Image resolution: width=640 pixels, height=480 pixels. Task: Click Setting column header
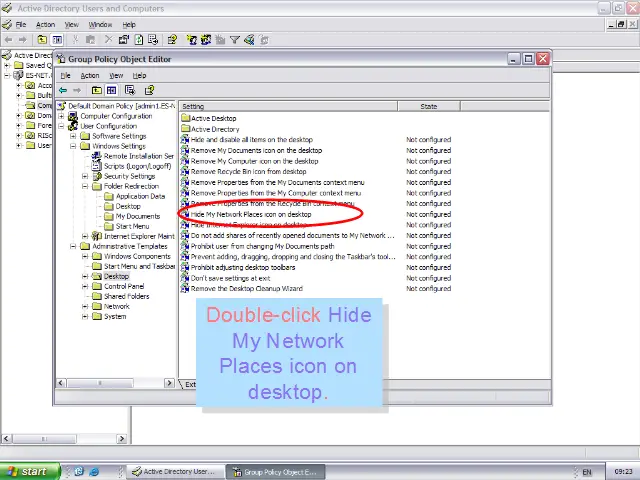[288, 107]
